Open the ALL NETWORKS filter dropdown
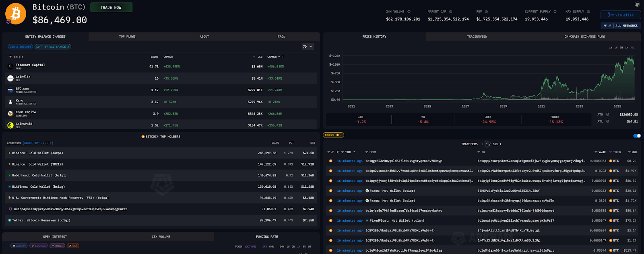The height and width of the screenshot is (254, 644). pos(621,26)
